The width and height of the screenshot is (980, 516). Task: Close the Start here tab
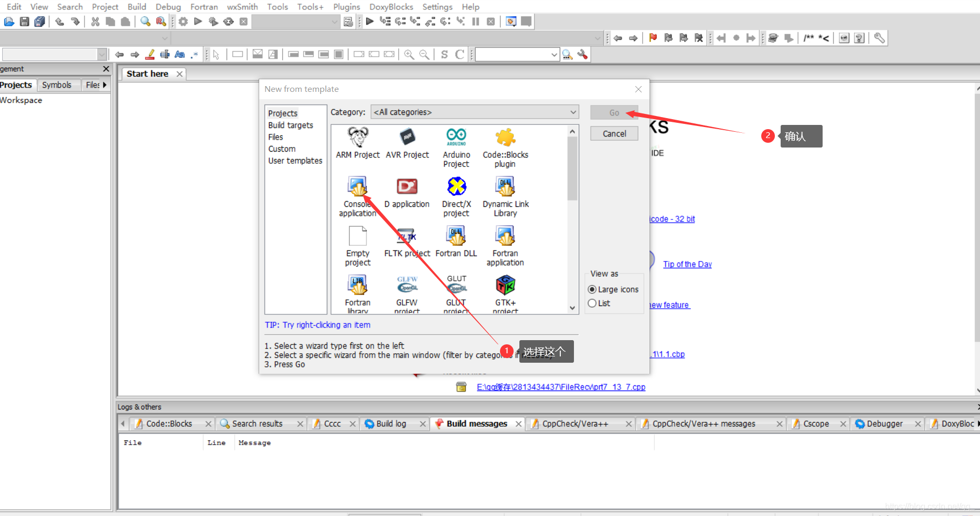tap(179, 74)
